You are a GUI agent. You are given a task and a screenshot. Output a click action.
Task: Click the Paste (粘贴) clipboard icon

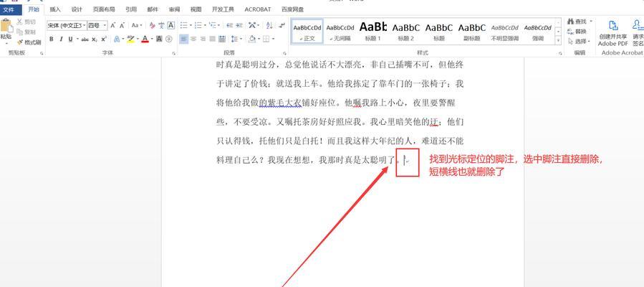click(x=6, y=26)
